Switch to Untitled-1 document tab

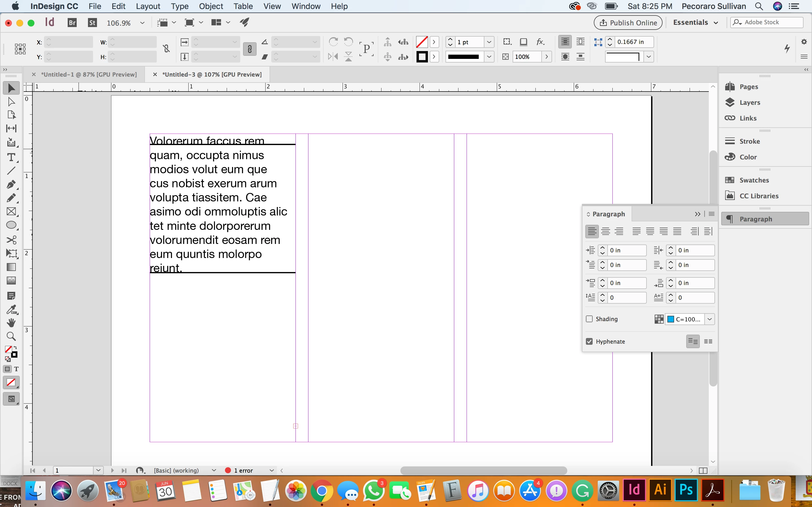[x=89, y=74]
